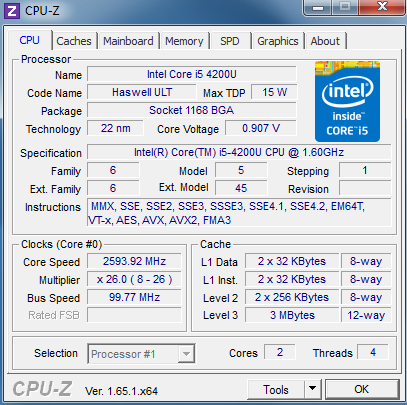Viewport: 407px width, 405px height.
Task: Click the Level 3 size 3 MBytes
Action: [x=292, y=315]
